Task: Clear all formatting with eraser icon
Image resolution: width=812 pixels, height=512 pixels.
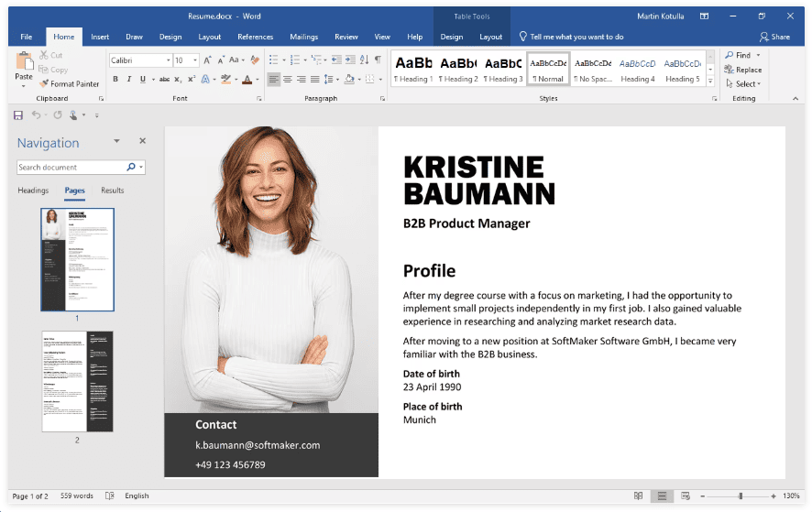Action: [x=255, y=60]
